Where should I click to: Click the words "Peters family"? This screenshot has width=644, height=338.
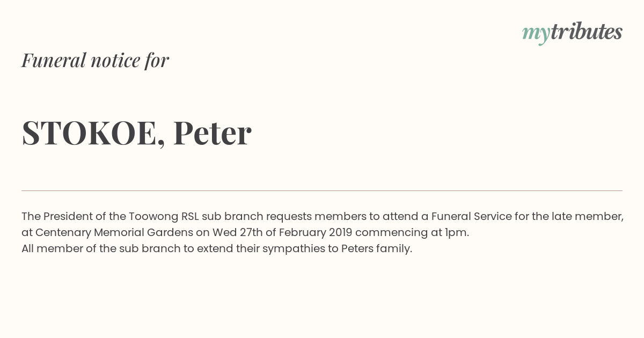tap(376, 249)
